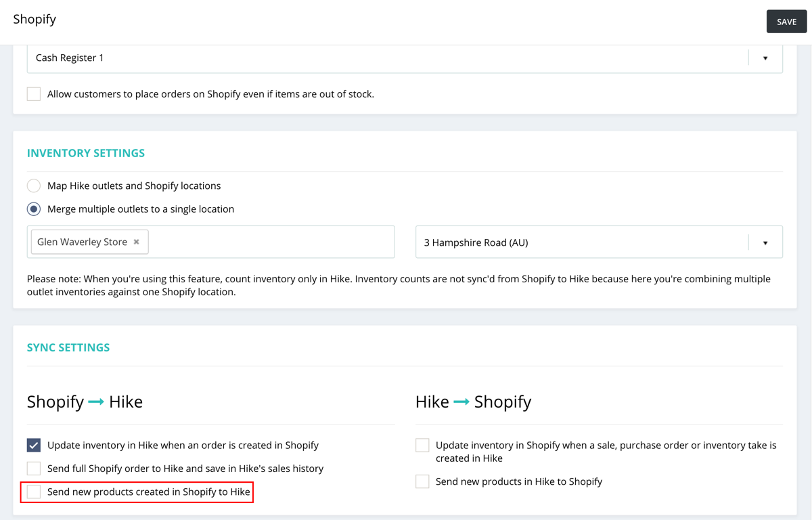Enable Send full Shopify order to Hike
Viewport: 812px width, 520px height.
34,469
